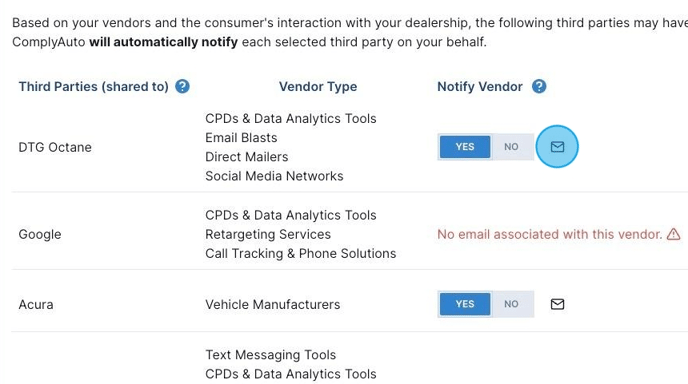Click the highlighted email icon for DTG Octane

pos(557,147)
